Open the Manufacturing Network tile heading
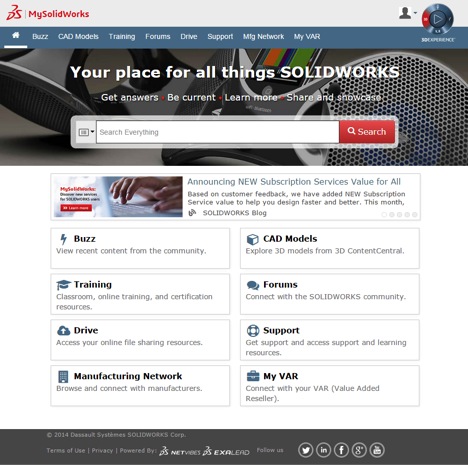Screen dimensions: 468x465 (x=128, y=376)
